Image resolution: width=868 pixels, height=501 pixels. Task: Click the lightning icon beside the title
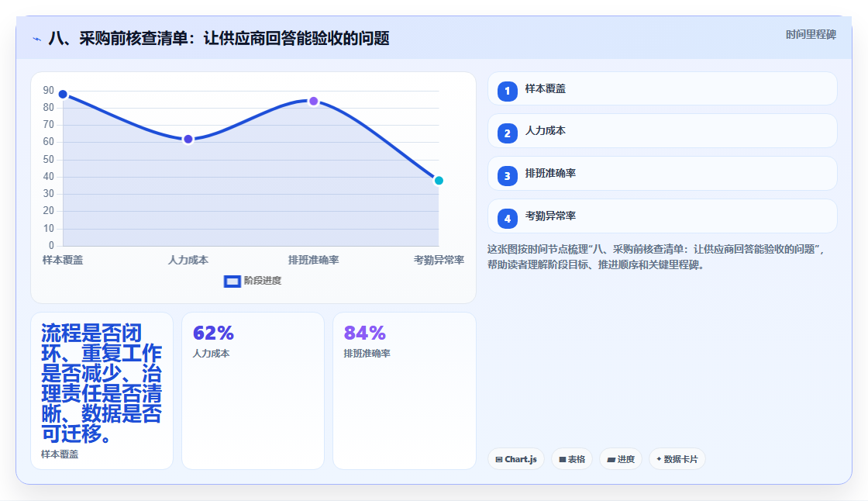(37, 40)
